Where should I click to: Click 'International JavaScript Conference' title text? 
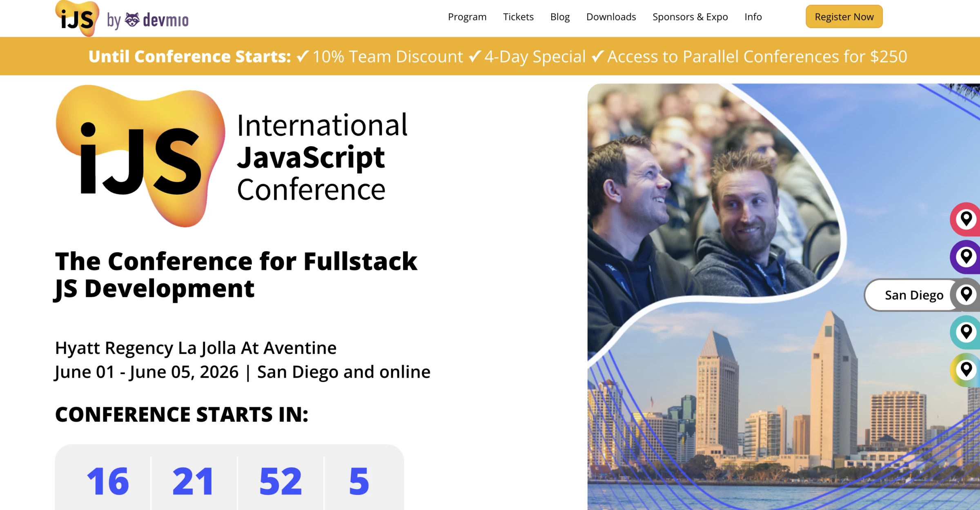[322, 157]
